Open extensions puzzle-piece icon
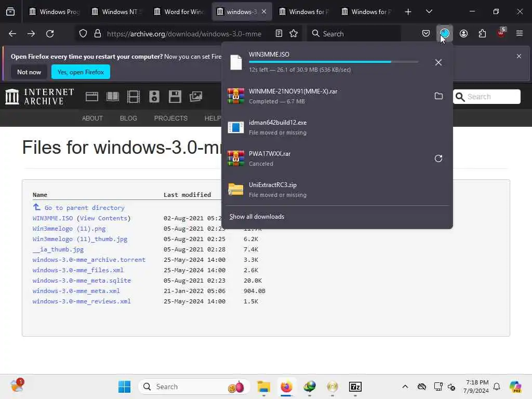 click(482, 33)
